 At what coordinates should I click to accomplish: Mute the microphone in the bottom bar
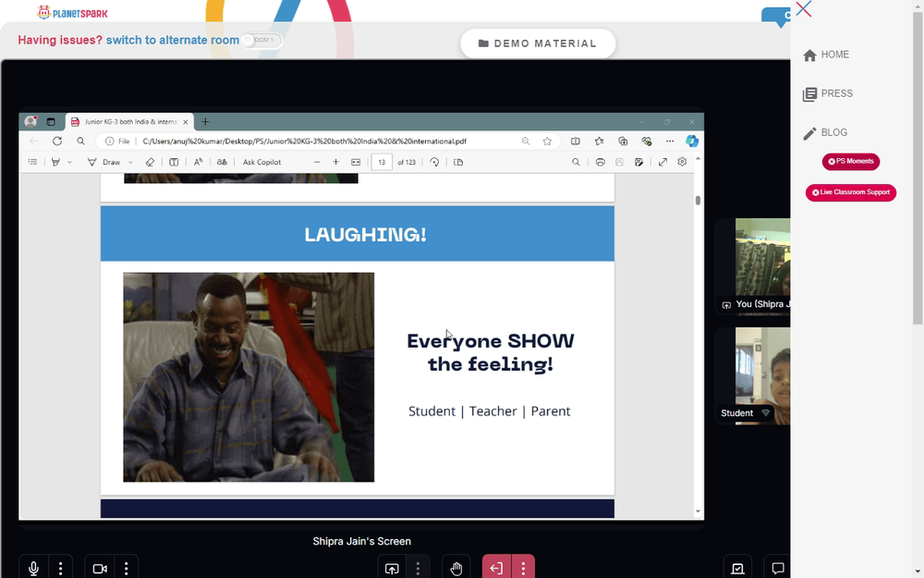33,568
